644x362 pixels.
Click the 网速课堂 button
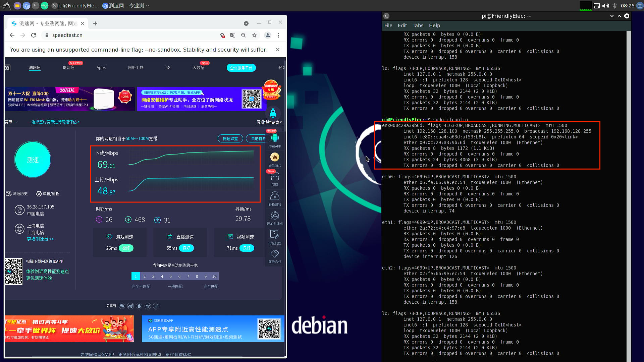click(x=230, y=139)
